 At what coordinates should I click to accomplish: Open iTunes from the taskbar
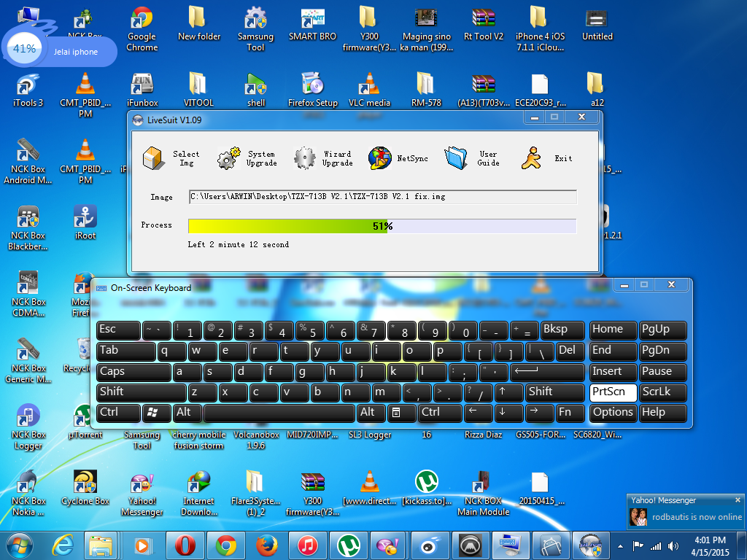click(x=307, y=545)
